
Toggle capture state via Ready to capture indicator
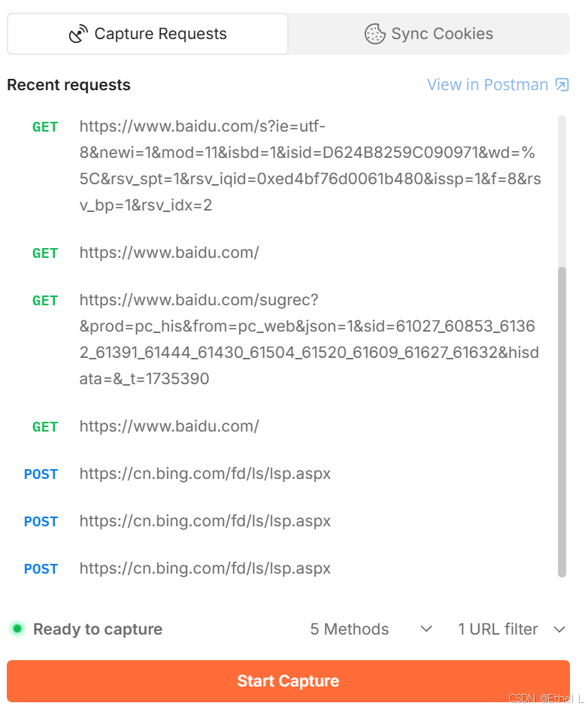[x=98, y=629]
